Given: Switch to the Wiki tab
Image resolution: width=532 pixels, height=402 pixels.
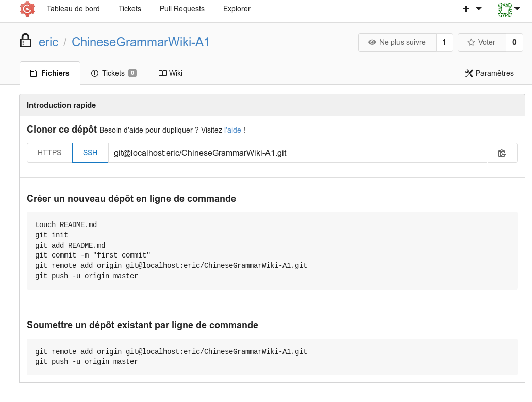Looking at the screenshot, I should pos(170,73).
